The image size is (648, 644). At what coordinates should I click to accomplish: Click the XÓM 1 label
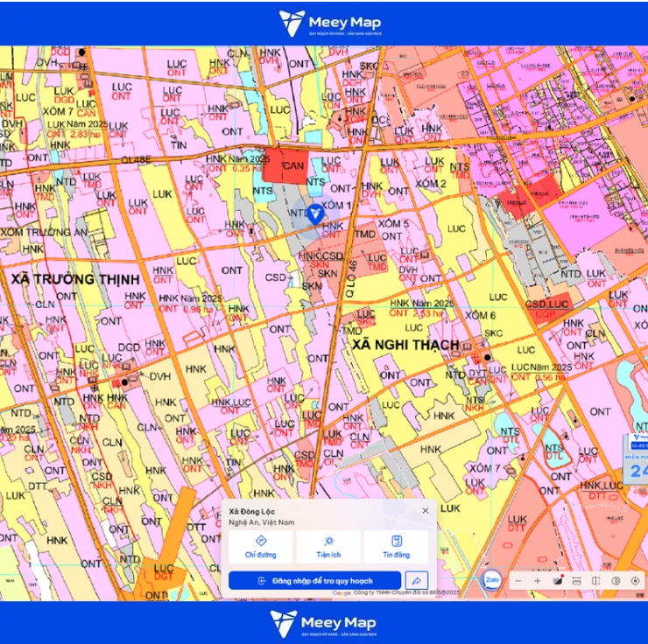coord(336,206)
